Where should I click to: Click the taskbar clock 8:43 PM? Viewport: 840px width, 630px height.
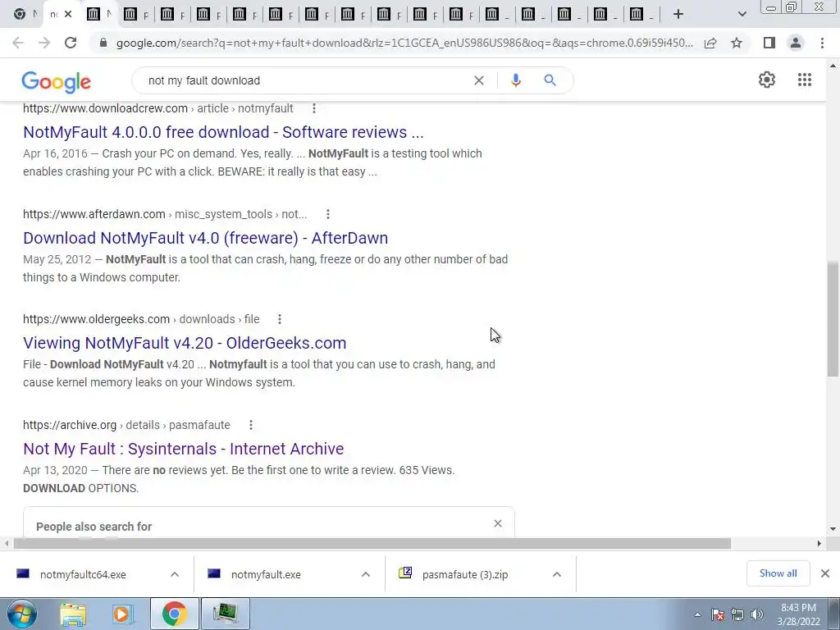click(799, 614)
